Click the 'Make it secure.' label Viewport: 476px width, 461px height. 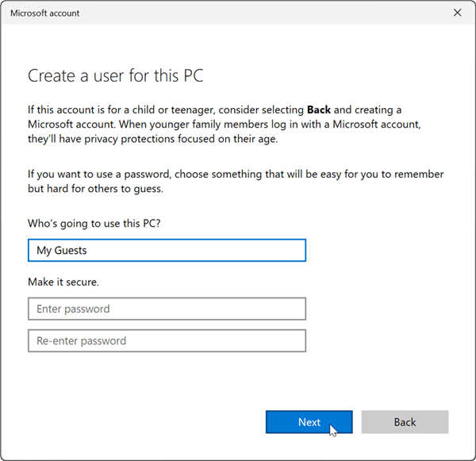coord(63,282)
